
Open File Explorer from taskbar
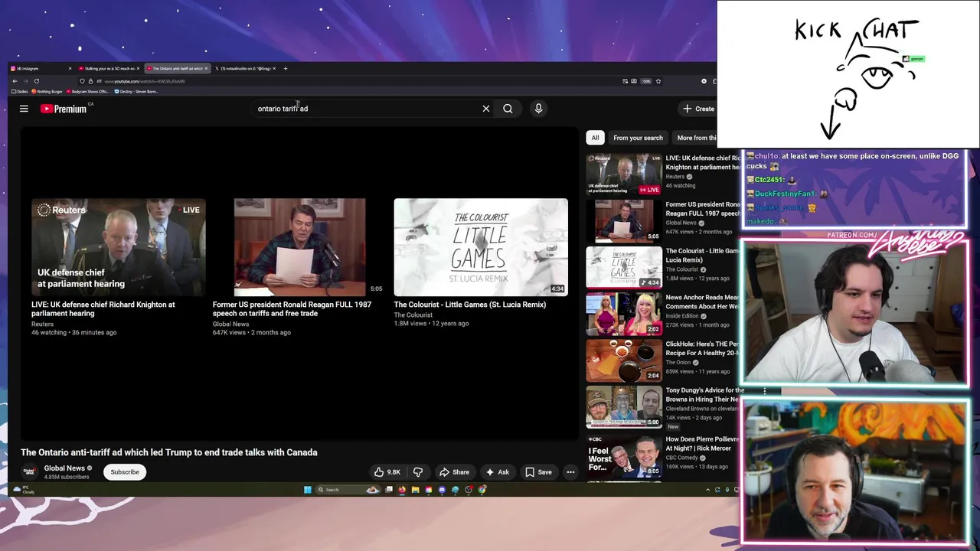pyautogui.click(x=415, y=490)
